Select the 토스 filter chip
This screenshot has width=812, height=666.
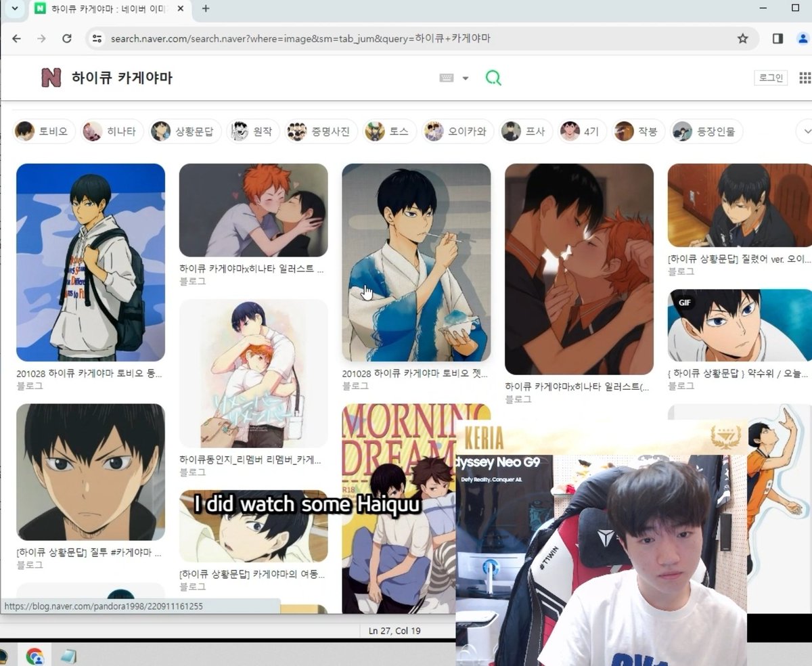click(x=389, y=131)
